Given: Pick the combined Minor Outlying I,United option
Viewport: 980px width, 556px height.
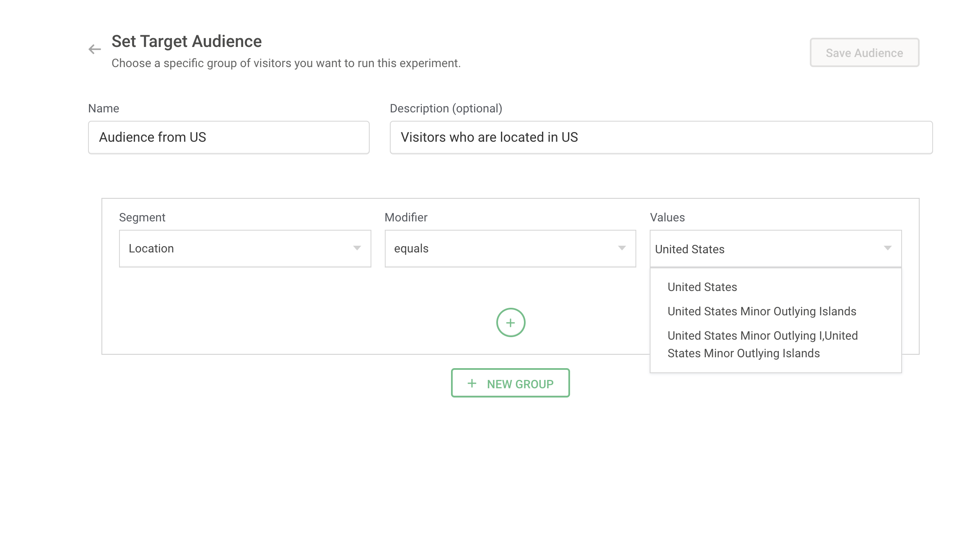Looking at the screenshot, I should (762, 344).
